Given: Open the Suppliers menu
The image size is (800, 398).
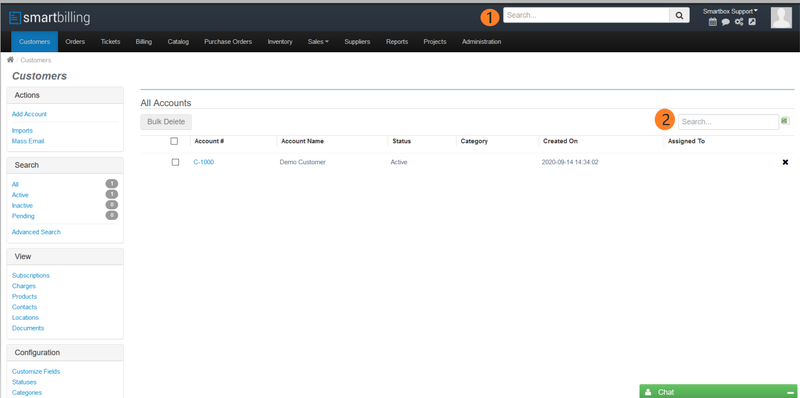Looking at the screenshot, I should point(357,42).
